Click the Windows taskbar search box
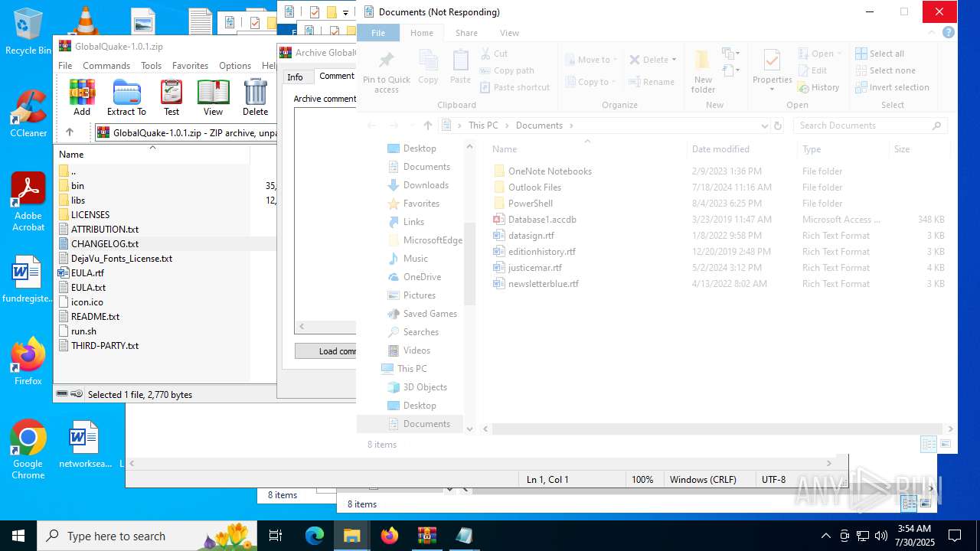 [x=149, y=536]
